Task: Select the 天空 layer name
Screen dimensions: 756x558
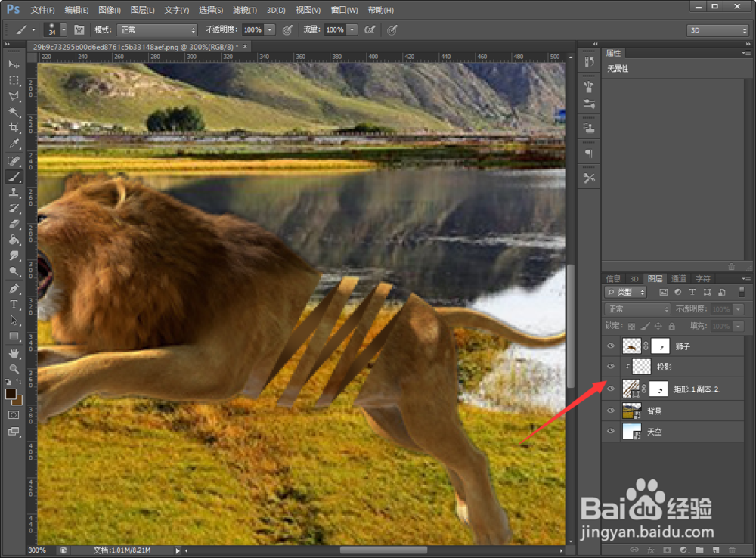Action: tap(654, 432)
